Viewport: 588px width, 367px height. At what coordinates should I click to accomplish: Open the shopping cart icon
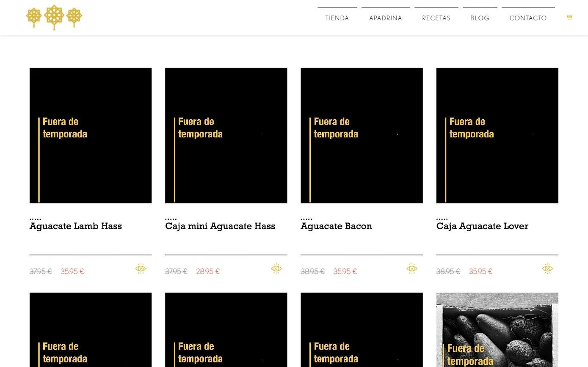click(569, 17)
